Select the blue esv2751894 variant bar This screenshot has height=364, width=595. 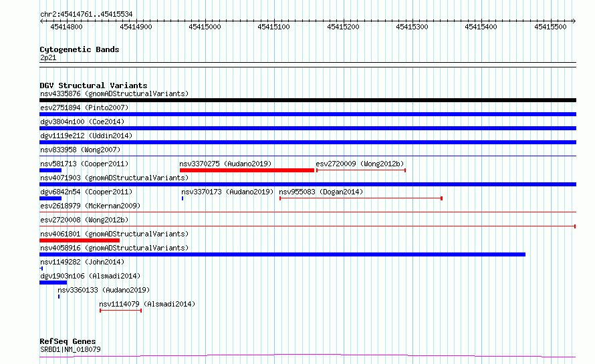coord(308,114)
